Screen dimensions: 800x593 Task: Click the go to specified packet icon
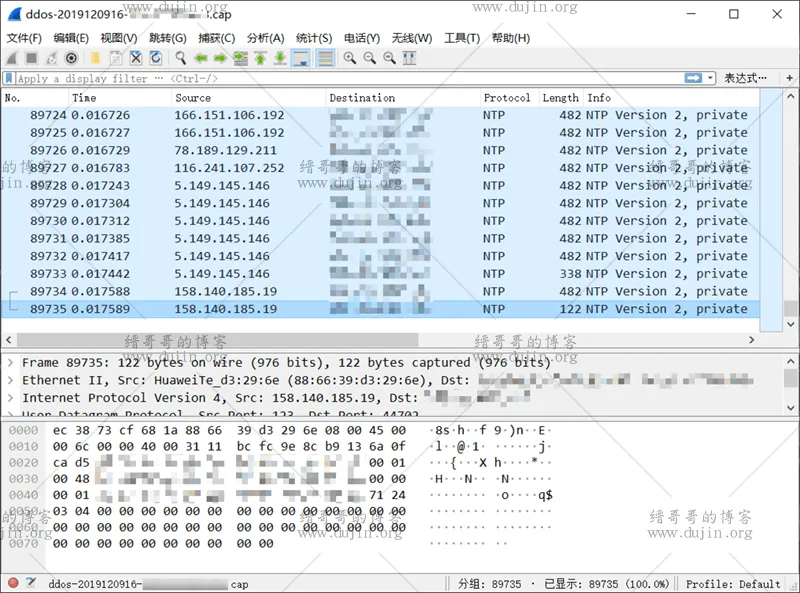[x=240, y=58]
